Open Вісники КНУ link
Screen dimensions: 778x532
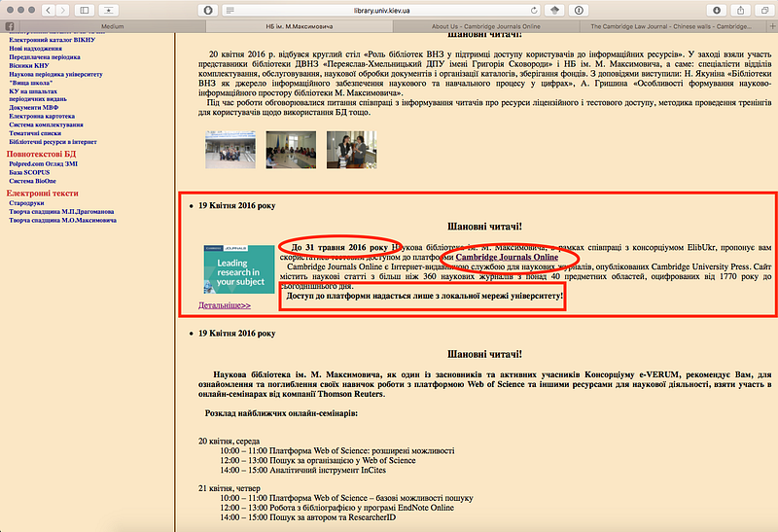click(x=29, y=65)
